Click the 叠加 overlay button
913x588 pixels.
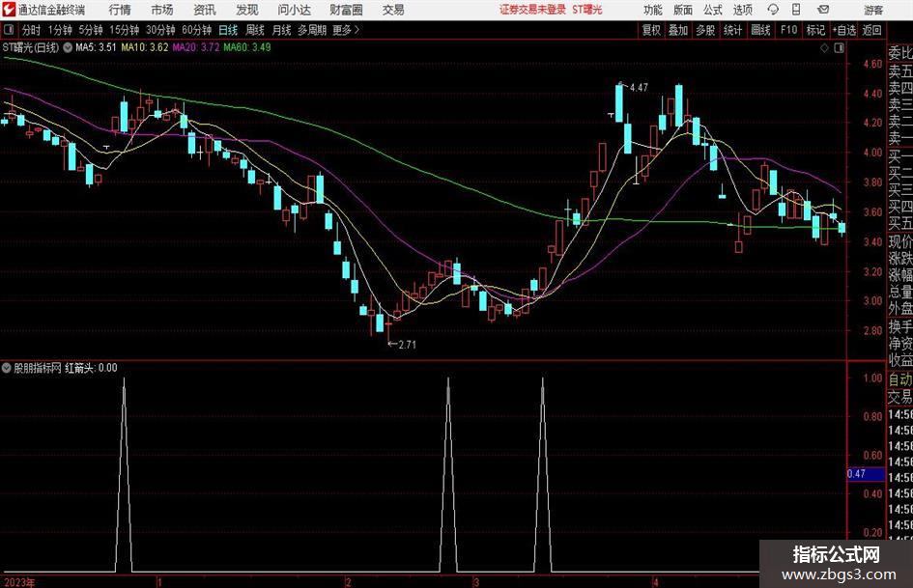[x=678, y=30]
